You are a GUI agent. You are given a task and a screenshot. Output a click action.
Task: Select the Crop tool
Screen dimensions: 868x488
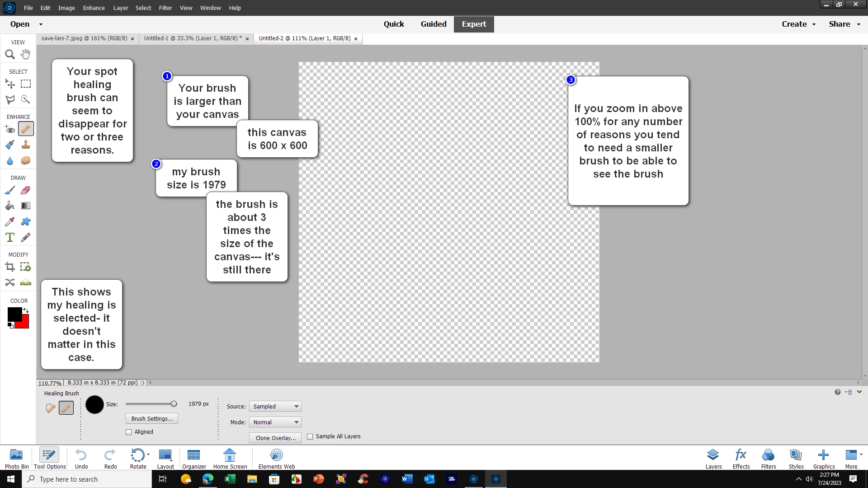[x=10, y=267]
